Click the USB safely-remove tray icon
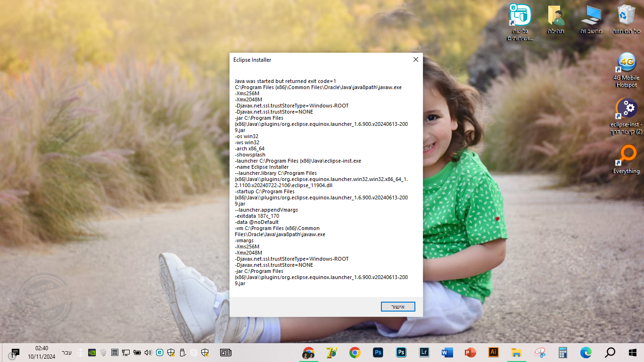The image size is (644, 362). click(182, 352)
